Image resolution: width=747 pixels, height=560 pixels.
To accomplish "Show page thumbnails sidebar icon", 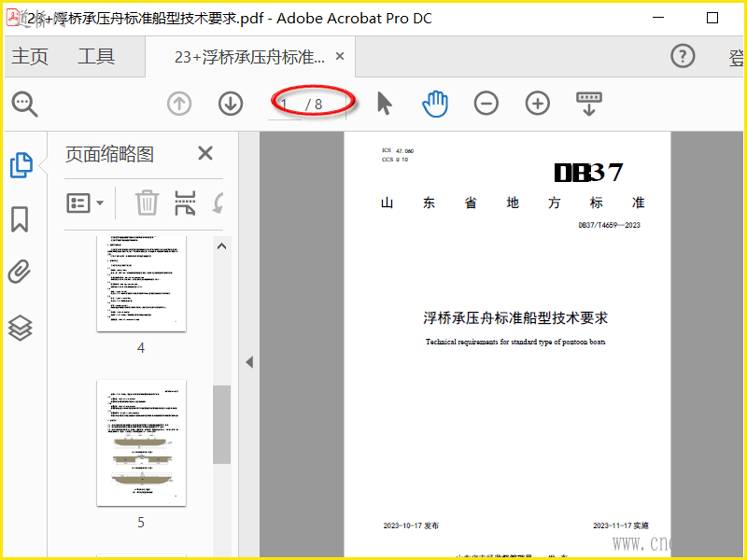I will [x=21, y=165].
